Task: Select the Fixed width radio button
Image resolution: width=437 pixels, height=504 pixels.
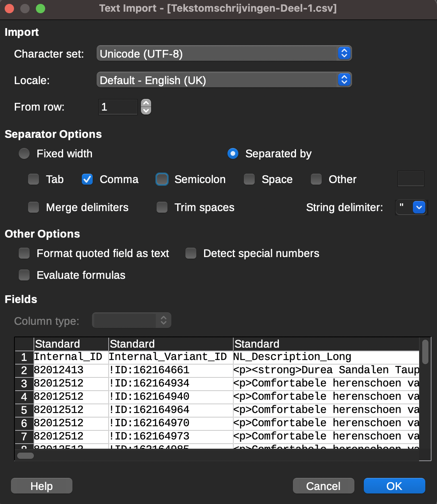Action: [24, 153]
